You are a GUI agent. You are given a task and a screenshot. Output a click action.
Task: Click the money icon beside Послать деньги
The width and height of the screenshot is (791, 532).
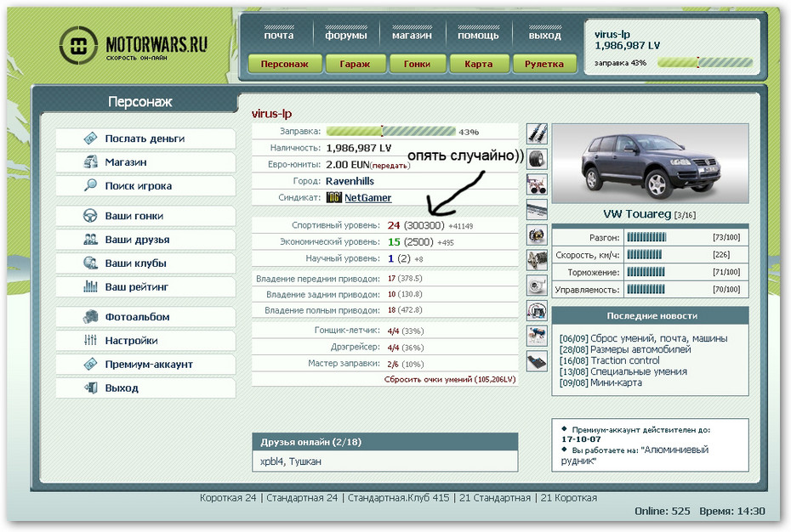[90, 139]
